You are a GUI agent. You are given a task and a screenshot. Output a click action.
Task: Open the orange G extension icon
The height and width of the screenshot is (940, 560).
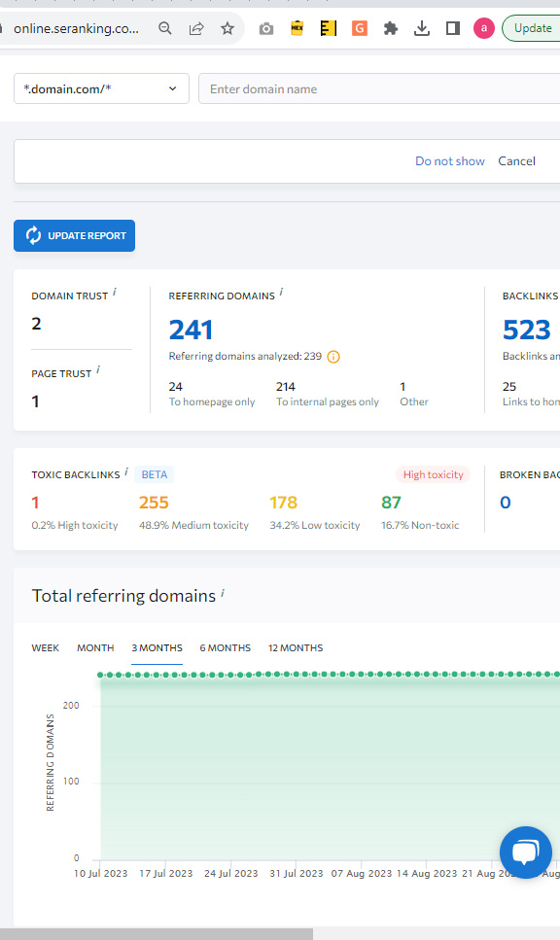359,28
